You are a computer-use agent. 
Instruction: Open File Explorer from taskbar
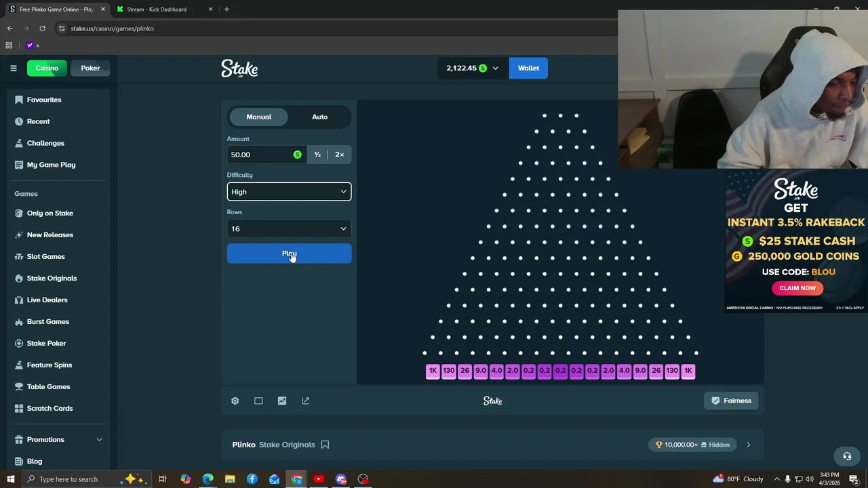pos(230,479)
